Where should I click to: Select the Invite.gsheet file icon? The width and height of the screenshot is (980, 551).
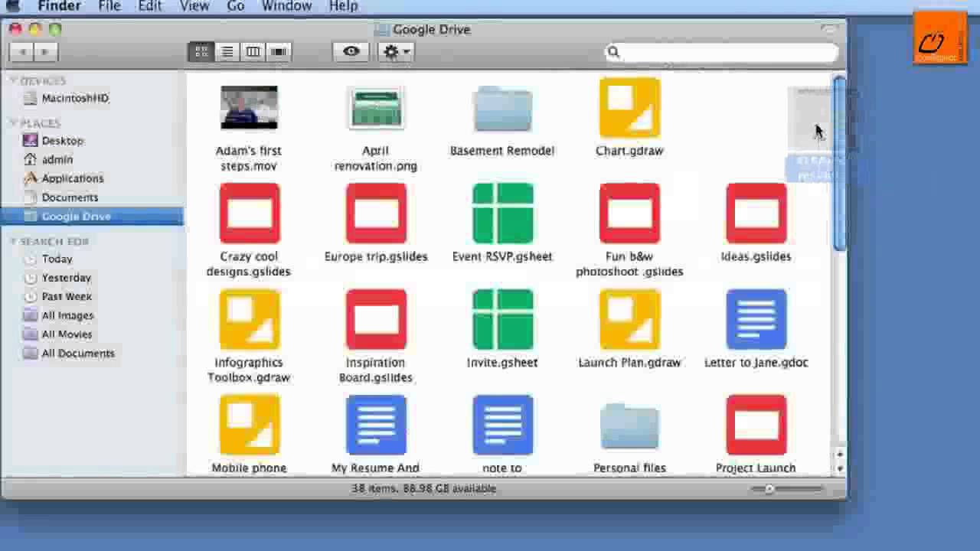click(502, 319)
